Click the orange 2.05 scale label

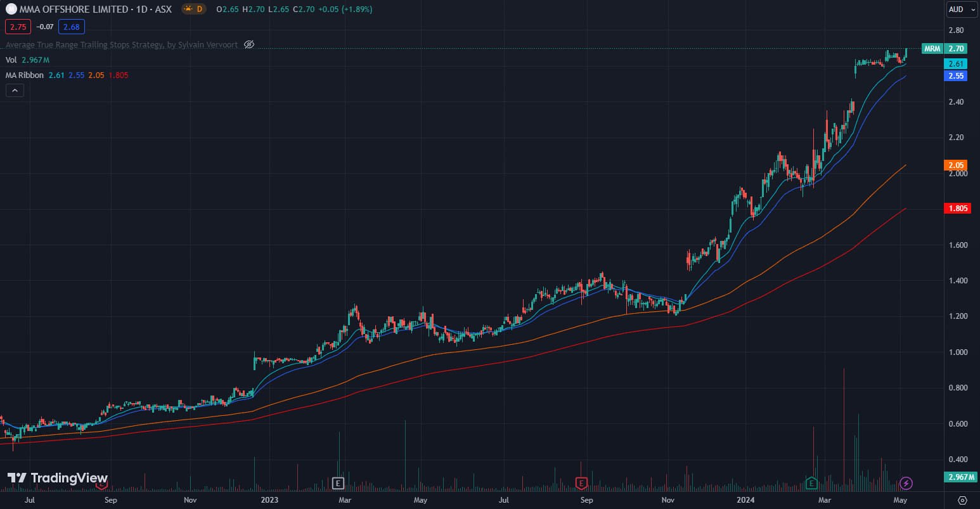coord(956,165)
